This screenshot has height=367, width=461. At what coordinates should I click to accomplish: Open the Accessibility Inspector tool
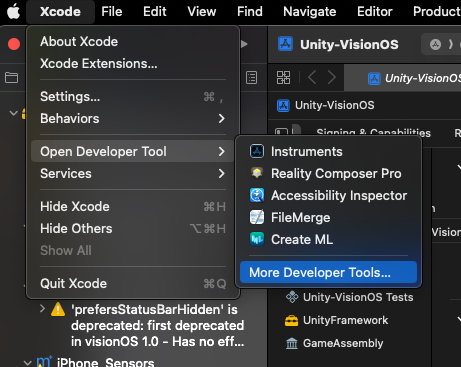point(328,196)
